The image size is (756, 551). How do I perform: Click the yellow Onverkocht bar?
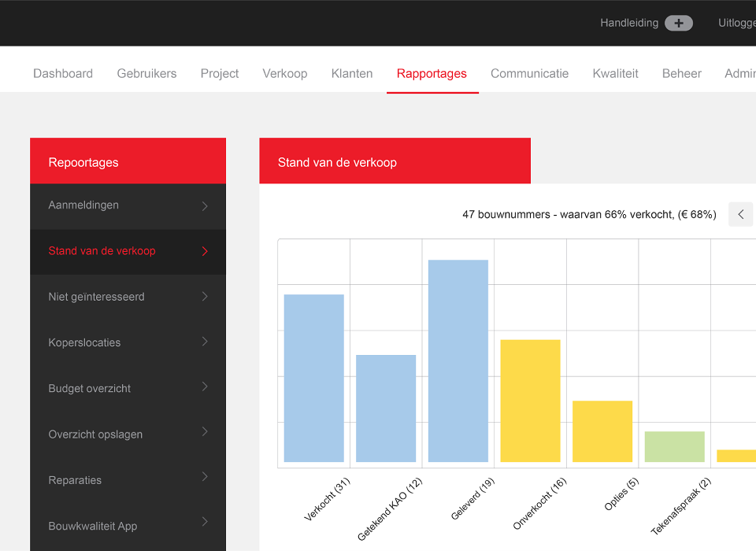click(530, 401)
